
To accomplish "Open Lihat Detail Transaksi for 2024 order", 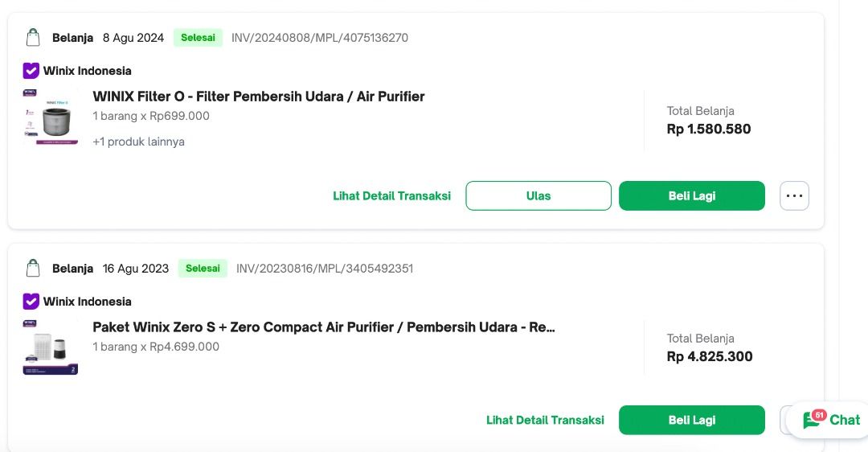I will point(391,195).
